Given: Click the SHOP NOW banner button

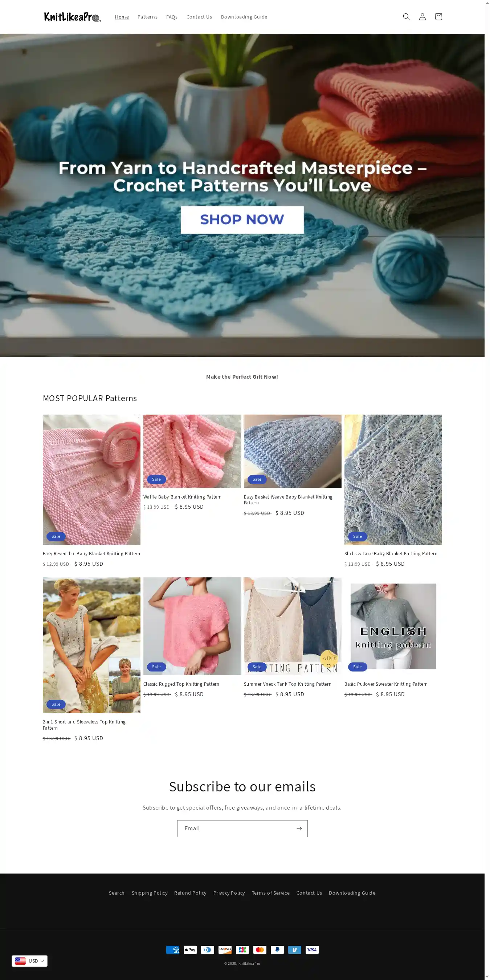Looking at the screenshot, I should pos(242,219).
